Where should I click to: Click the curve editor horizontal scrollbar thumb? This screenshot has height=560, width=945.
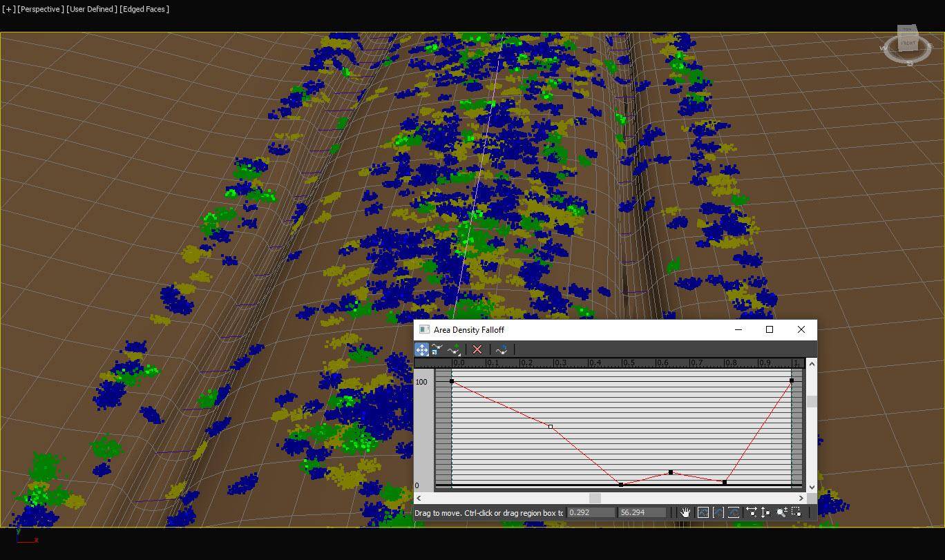pyautogui.click(x=595, y=498)
